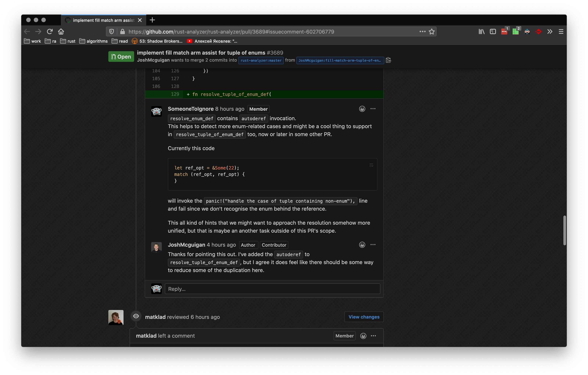Show more extensions with the chevron overflow
Viewport: 588px width, 375px height.
click(x=550, y=31)
